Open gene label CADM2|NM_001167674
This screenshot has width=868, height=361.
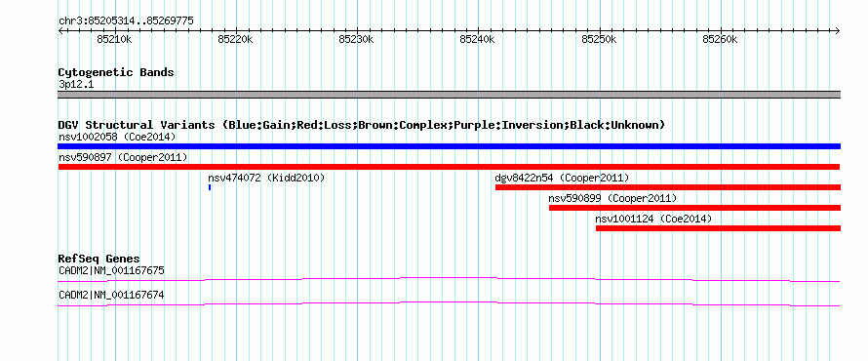click(111, 295)
